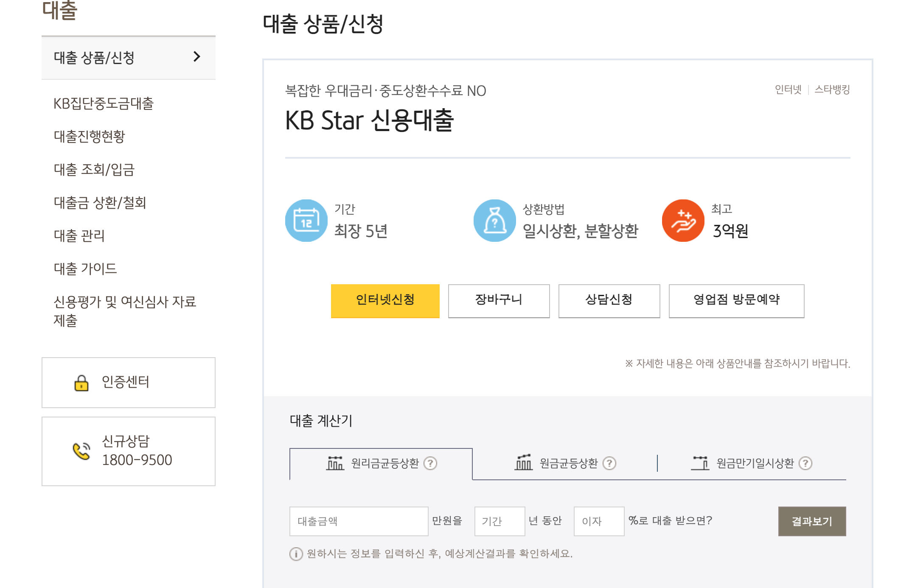Open help tooltip for 원리금균등상환
The height and width of the screenshot is (588, 898).
point(430,463)
